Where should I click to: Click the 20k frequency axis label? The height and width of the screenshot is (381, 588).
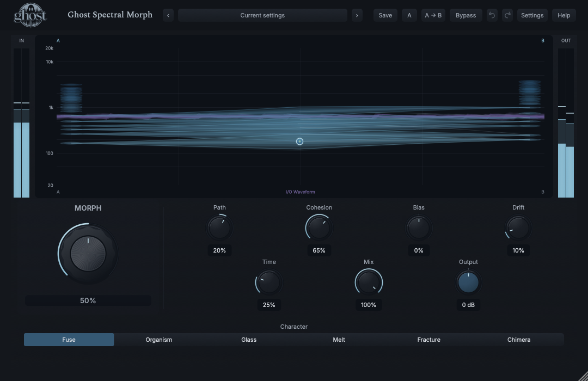point(49,48)
